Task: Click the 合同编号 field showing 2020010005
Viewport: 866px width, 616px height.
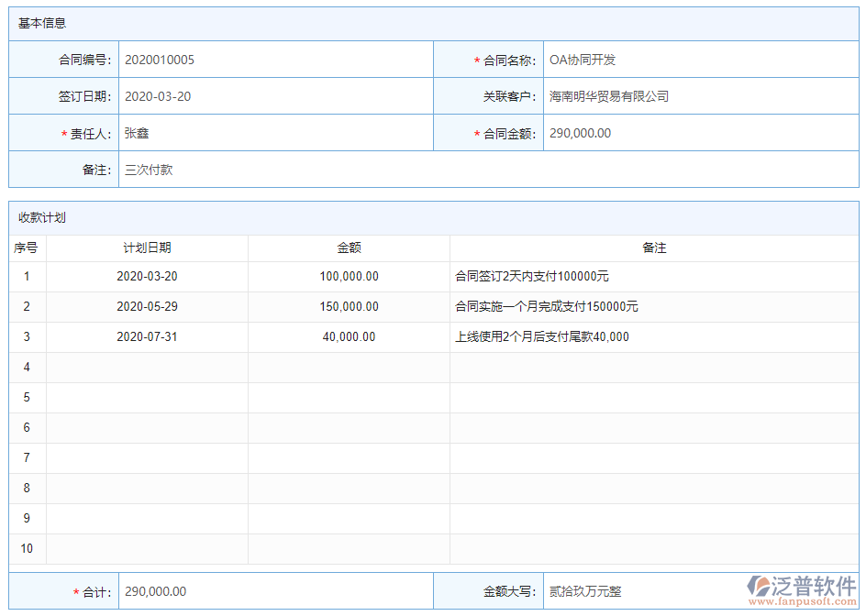Action: click(x=275, y=60)
